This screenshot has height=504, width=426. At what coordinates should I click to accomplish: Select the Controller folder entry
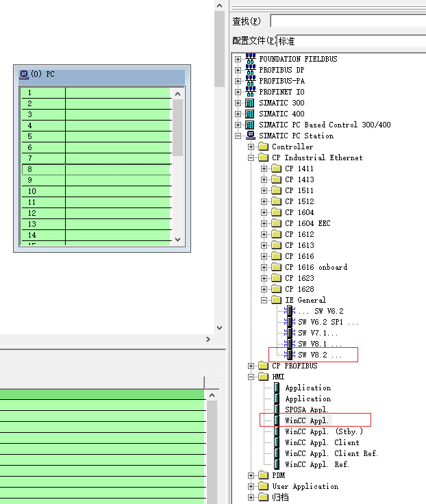292,147
